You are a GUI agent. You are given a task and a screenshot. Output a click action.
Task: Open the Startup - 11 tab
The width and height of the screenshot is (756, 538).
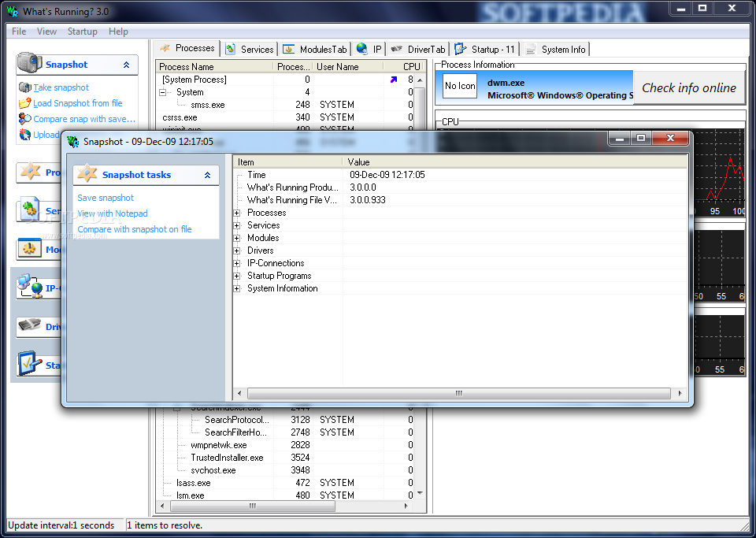(x=486, y=49)
